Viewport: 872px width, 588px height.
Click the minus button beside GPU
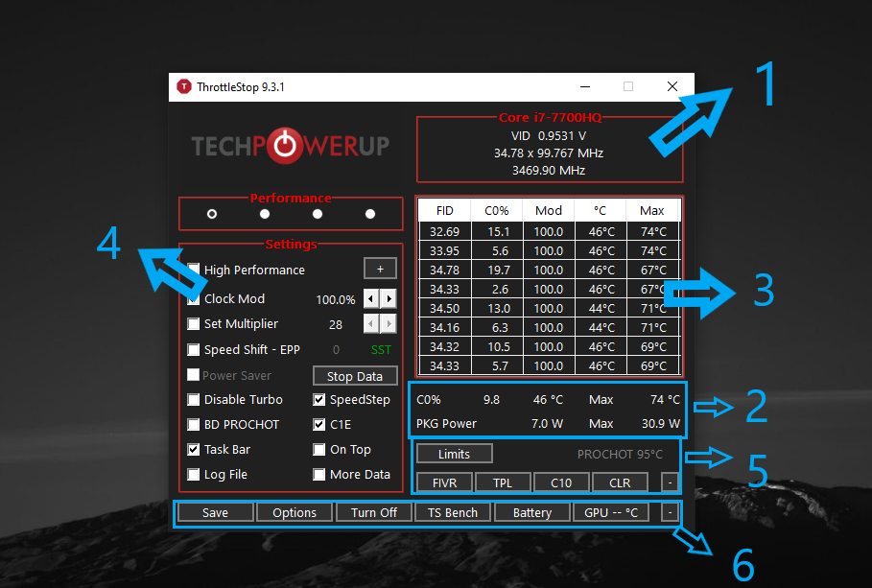(670, 512)
